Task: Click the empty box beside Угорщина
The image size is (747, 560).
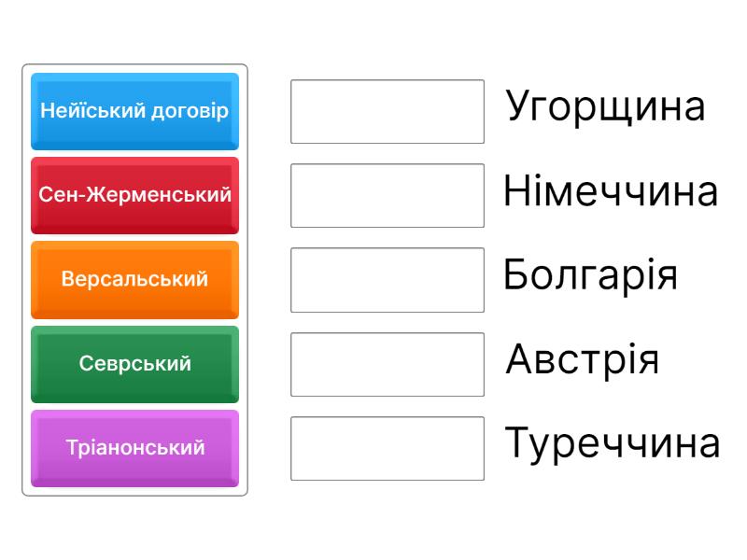Action: [x=388, y=112]
